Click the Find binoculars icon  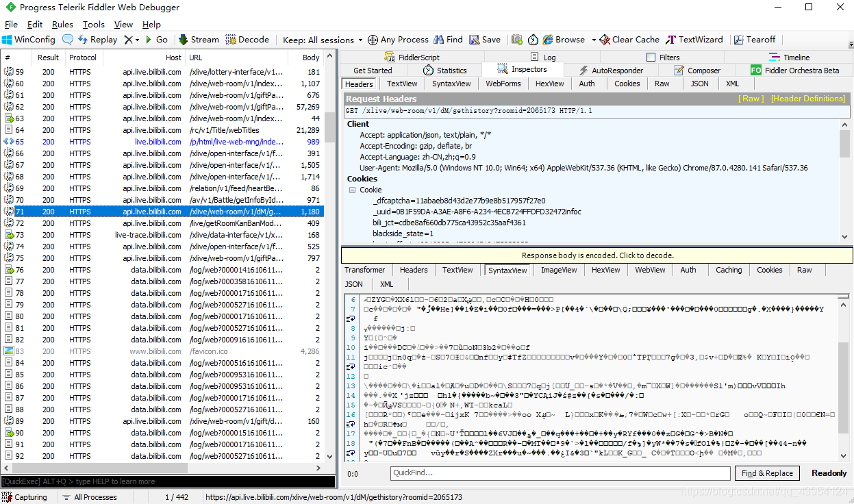[439, 40]
